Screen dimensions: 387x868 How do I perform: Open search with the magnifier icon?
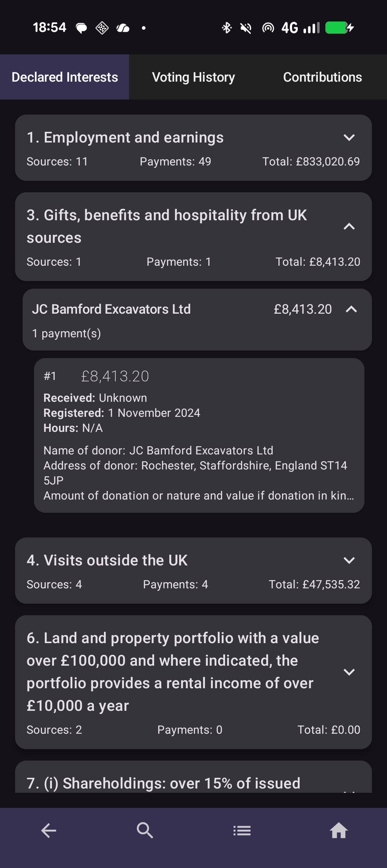[x=145, y=830]
